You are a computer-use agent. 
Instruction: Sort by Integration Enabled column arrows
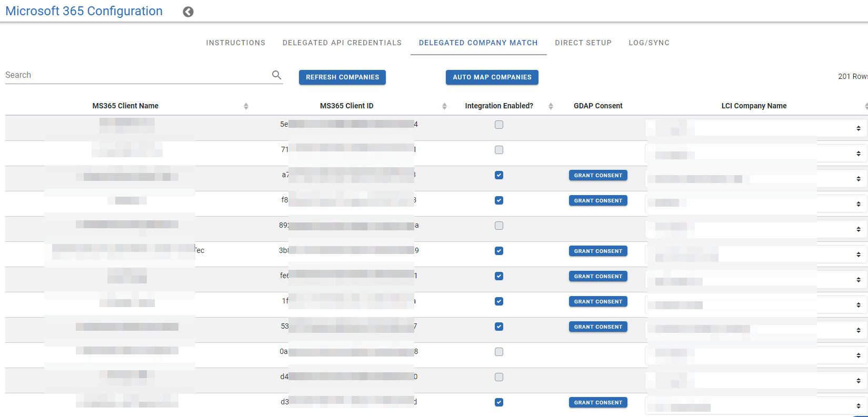(551, 106)
